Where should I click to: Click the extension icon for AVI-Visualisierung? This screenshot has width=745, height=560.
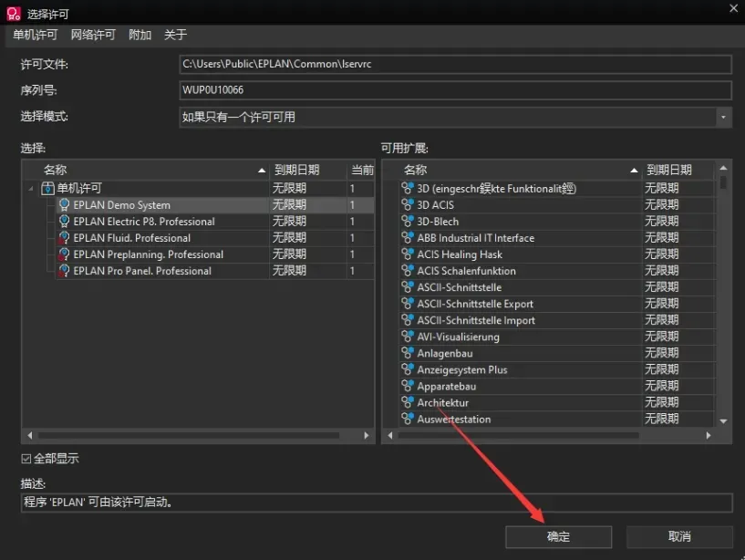[x=408, y=337]
